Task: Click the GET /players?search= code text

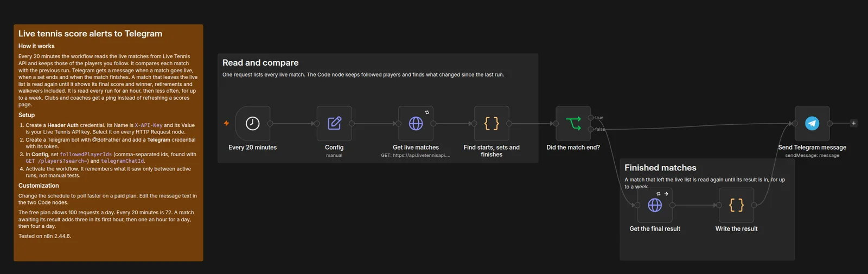Action: (56, 161)
